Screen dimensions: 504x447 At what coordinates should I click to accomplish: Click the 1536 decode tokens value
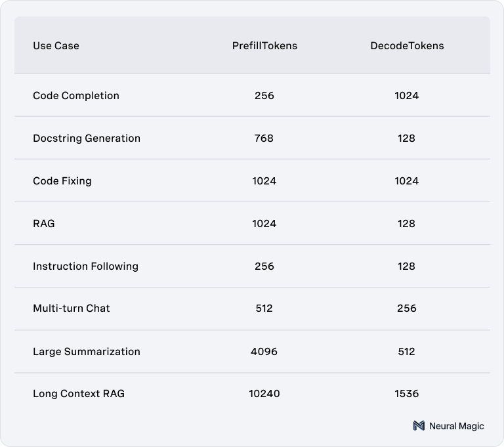coord(406,394)
